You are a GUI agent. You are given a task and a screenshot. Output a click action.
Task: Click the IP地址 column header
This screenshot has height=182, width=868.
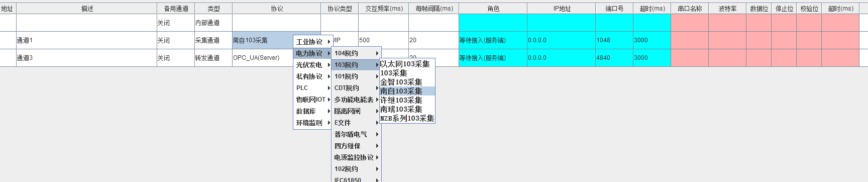pyautogui.click(x=562, y=9)
